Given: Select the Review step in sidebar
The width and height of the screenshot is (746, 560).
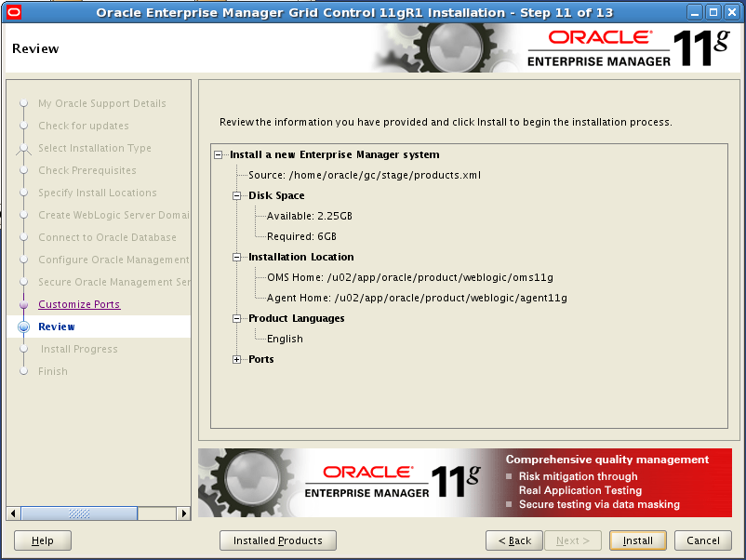Looking at the screenshot, I should point(57,327).
